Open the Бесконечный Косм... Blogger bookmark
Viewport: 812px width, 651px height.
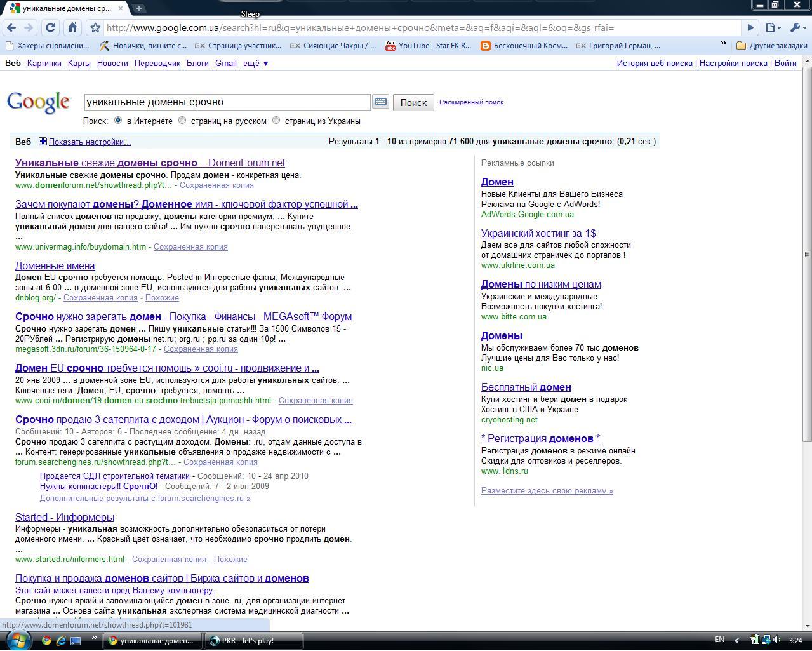point(524,46)
